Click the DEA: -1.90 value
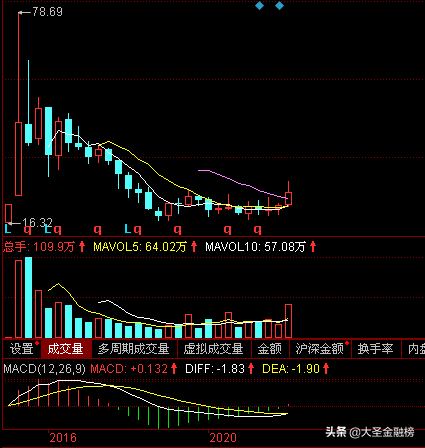Viewport: 425px width, 448px height. 291,369
